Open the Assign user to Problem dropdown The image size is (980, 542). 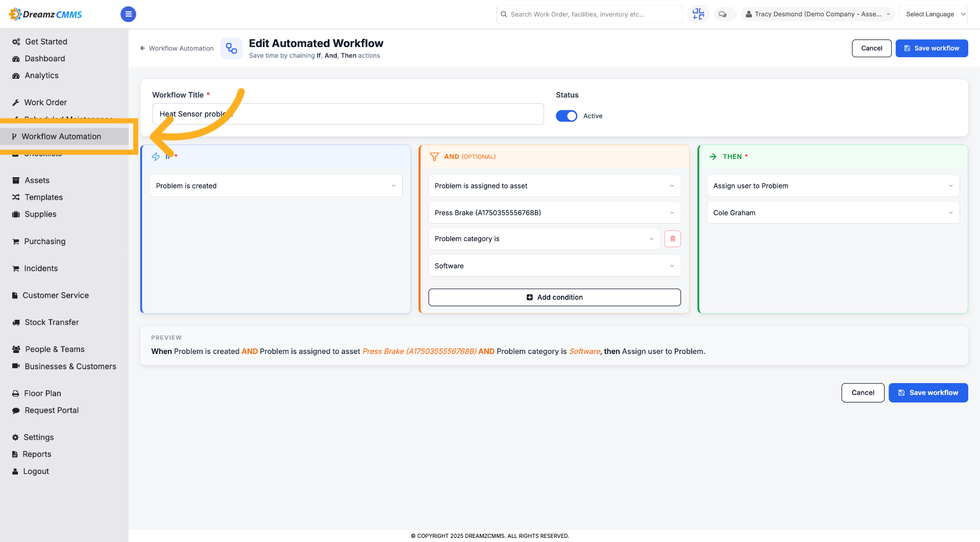tap(833, 186)
